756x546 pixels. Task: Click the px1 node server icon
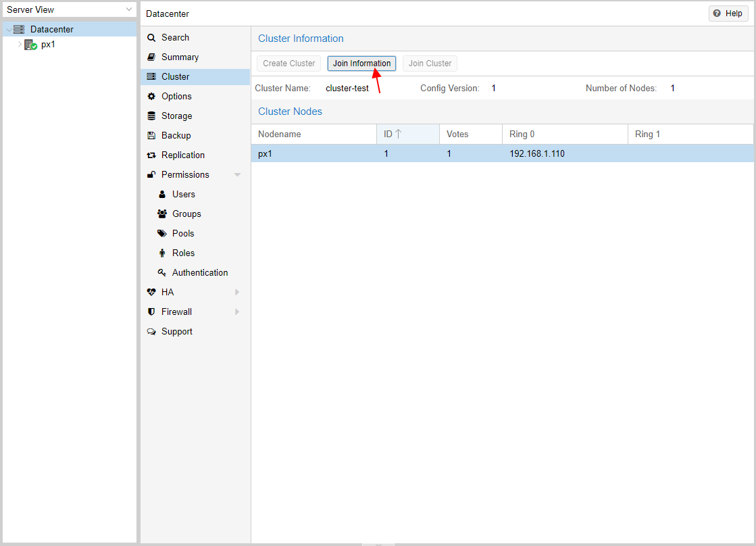click(30, 45)
